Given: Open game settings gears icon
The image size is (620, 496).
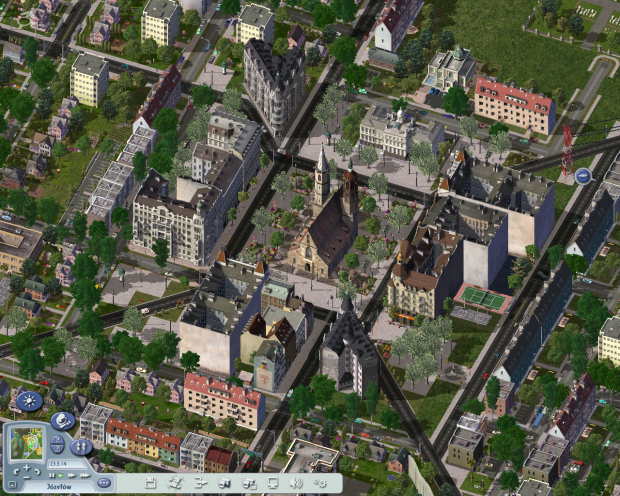Looking at the screenshot, I should coord(320,483).
